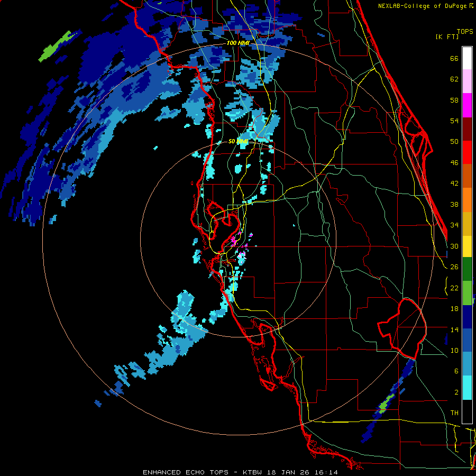Select the bright yellow legend swatch
The width and height of the screenshot is (476, 476).
click(x=467, y=246)
